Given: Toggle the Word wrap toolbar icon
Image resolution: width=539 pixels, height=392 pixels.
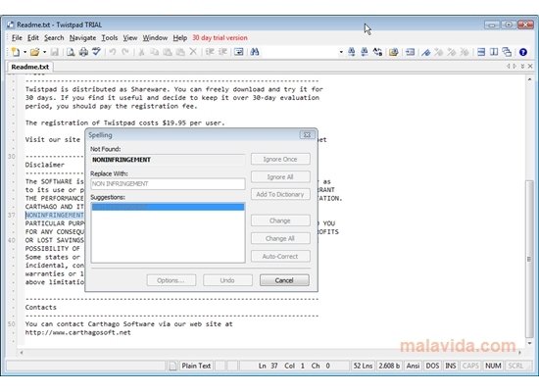Looking at the screenshot, I should (x=239, y=52).
